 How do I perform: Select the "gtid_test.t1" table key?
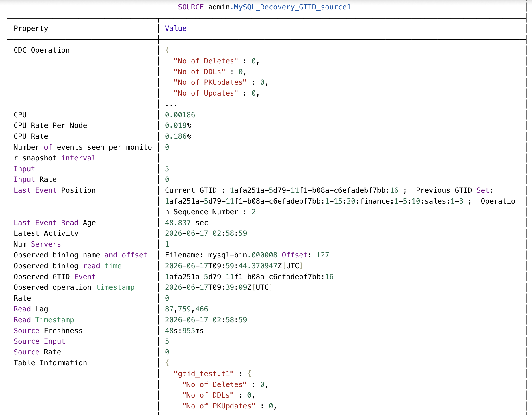pos(204,374)
